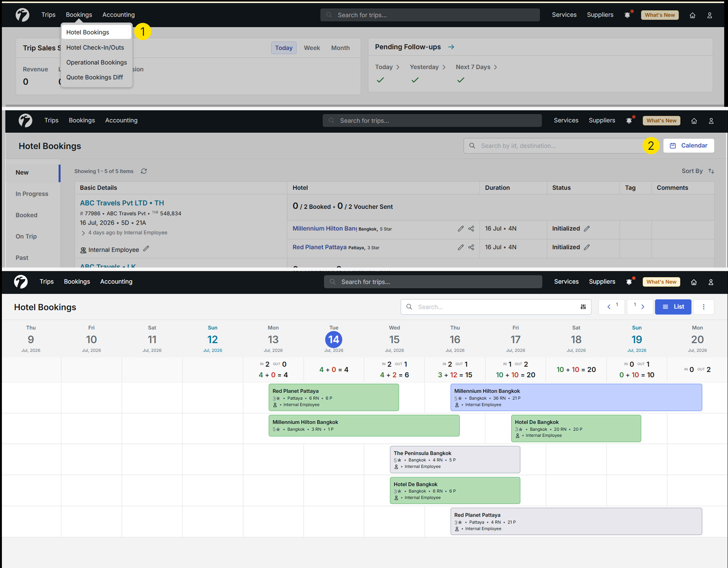
Task: Click the bell icon in the middle list panel navbar
Action: point(629,121)
